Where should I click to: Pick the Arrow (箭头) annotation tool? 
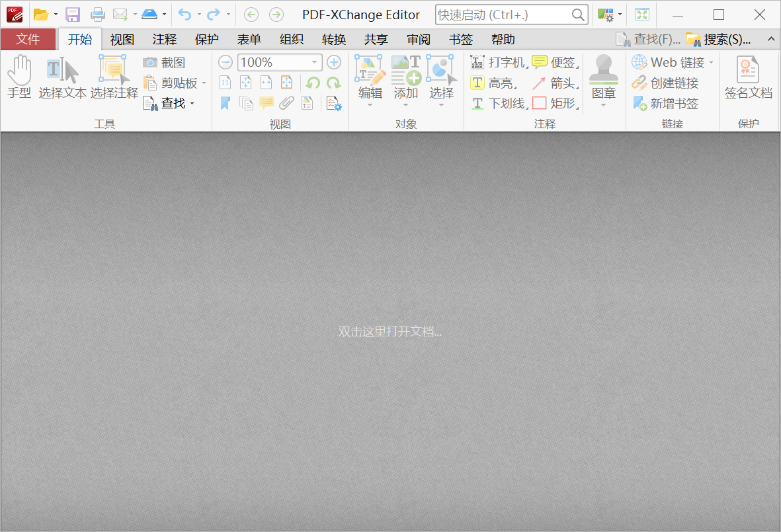(x=555, y=83)
